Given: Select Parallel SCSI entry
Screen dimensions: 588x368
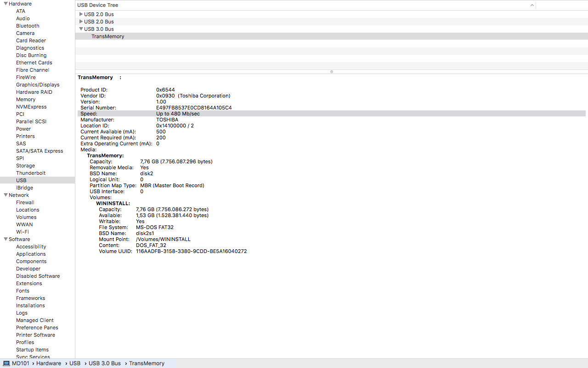Looking at the screenshot, I should [x=31, y=121].
